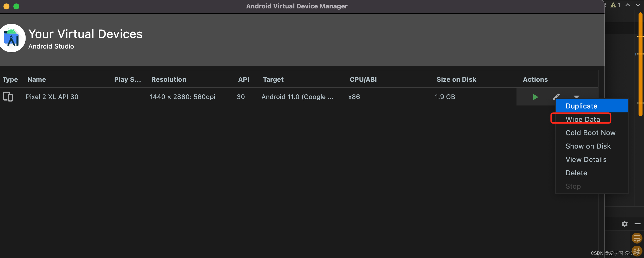Sort by the API column header
Image resolution: width=644 pixels, height=258 pixels.
click(x=244, y=79)
